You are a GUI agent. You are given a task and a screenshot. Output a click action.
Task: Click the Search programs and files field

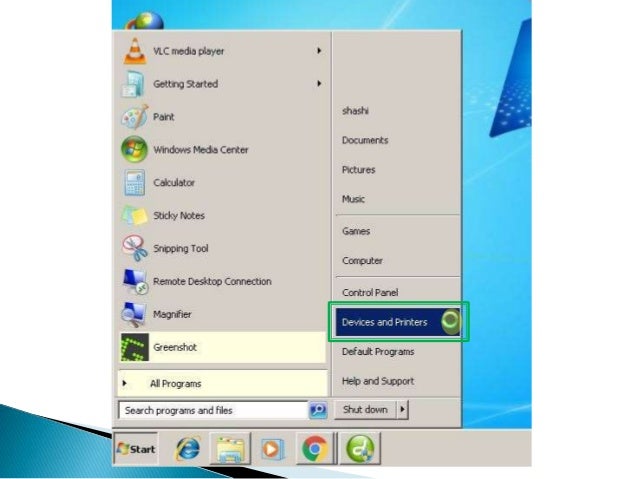213,410
